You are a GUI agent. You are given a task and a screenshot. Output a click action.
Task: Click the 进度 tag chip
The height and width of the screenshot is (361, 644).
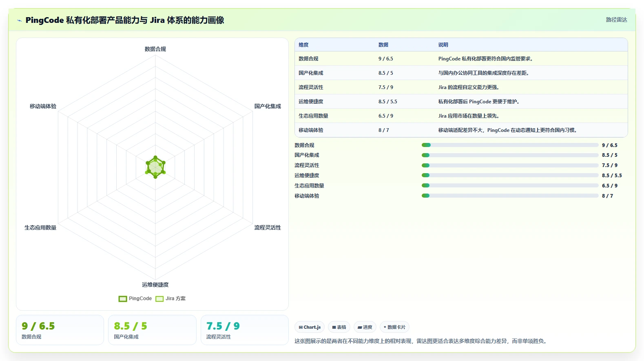(x=365, y=327)
